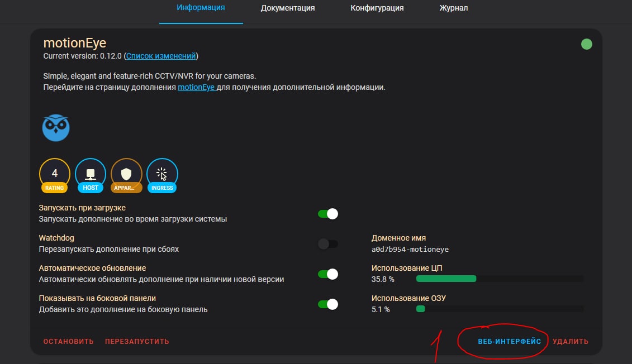Click the 35.8 % CPU value
632x364 pixels.
pyautogui.click(x=383, y=279)
